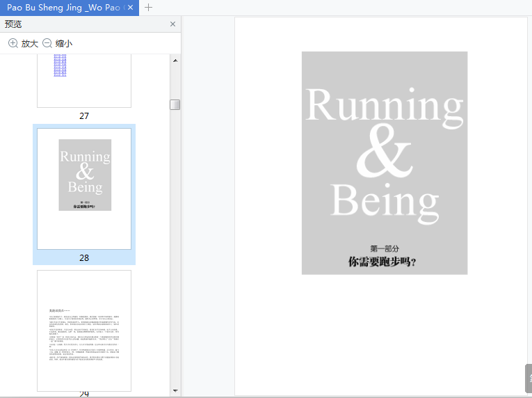Click the 放大 zoom in label
Image resolution: width=532 pixels, height=398 pixels.
(x=30, y=43)
